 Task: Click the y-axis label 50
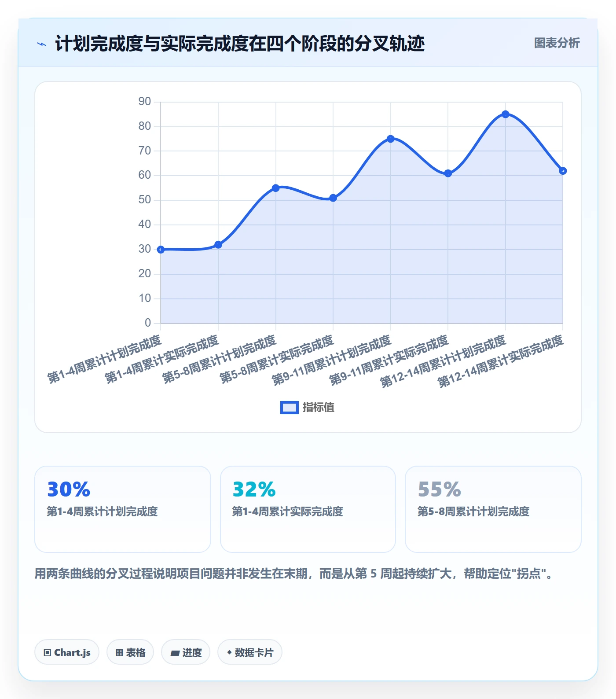point(145,200)
